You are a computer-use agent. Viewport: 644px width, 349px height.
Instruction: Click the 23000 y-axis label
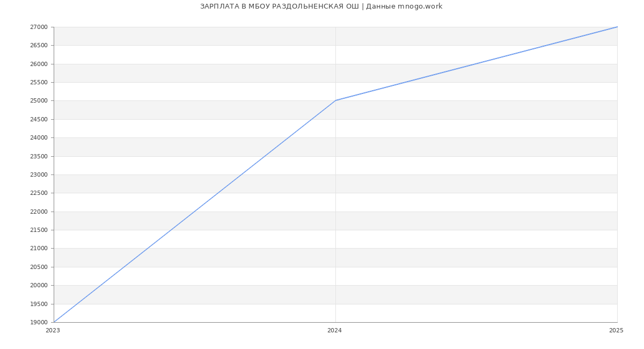coord(39,175)
